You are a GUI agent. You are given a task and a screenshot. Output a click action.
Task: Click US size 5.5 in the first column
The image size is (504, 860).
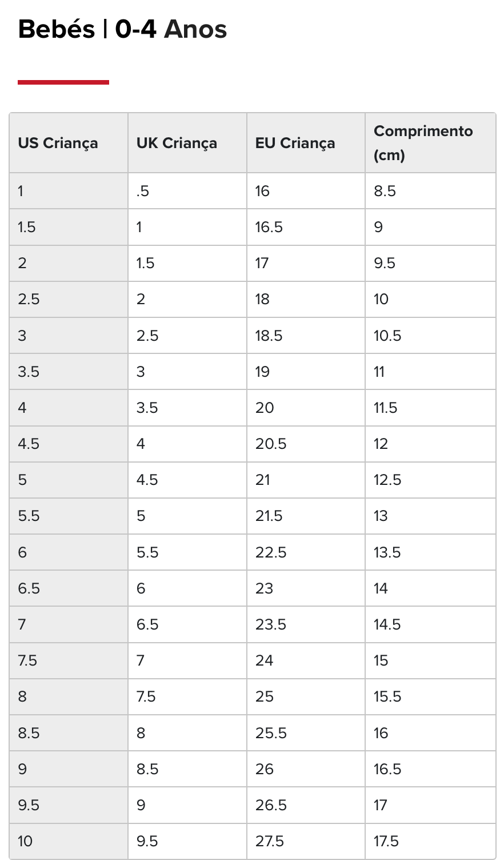29,516
